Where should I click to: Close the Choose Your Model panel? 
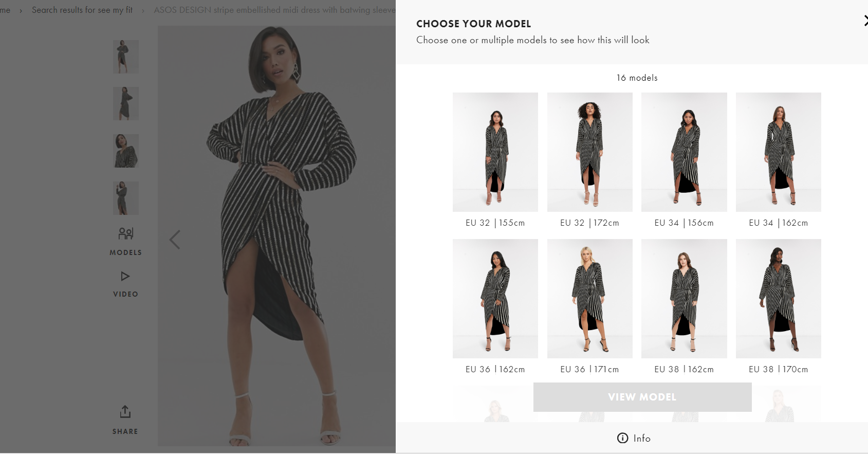click(x=865, y=21)
